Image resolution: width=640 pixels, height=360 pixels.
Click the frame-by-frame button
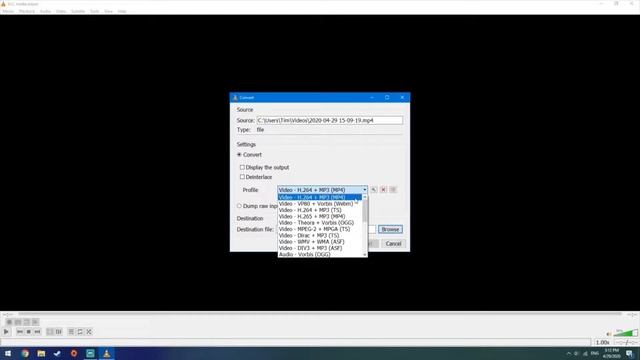click(x=36, y=322)
